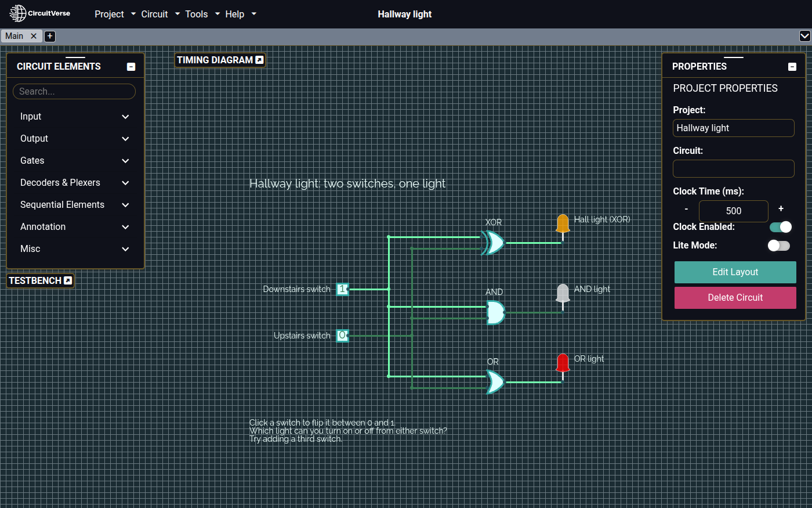Click the Clock Time value field
The height and width of the screenshot is (508, 812).
click(734, 211)
